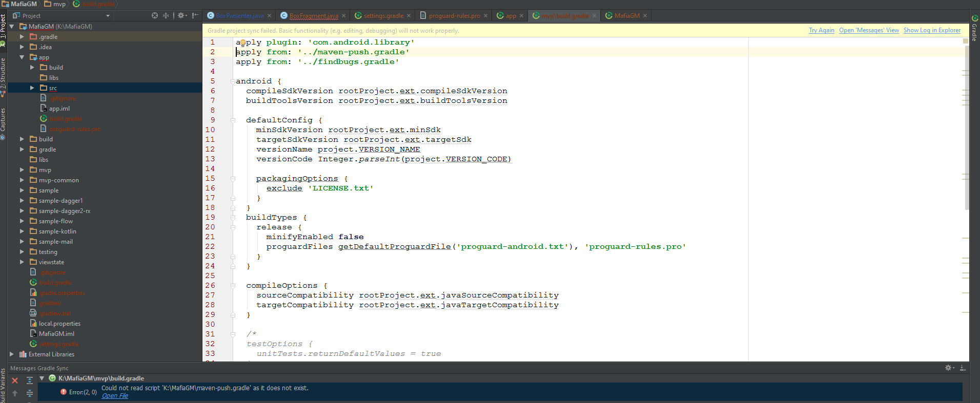This screenshot has width=980, height=403.
Task: Expand the External Libraries node
Action: point(12,354)
